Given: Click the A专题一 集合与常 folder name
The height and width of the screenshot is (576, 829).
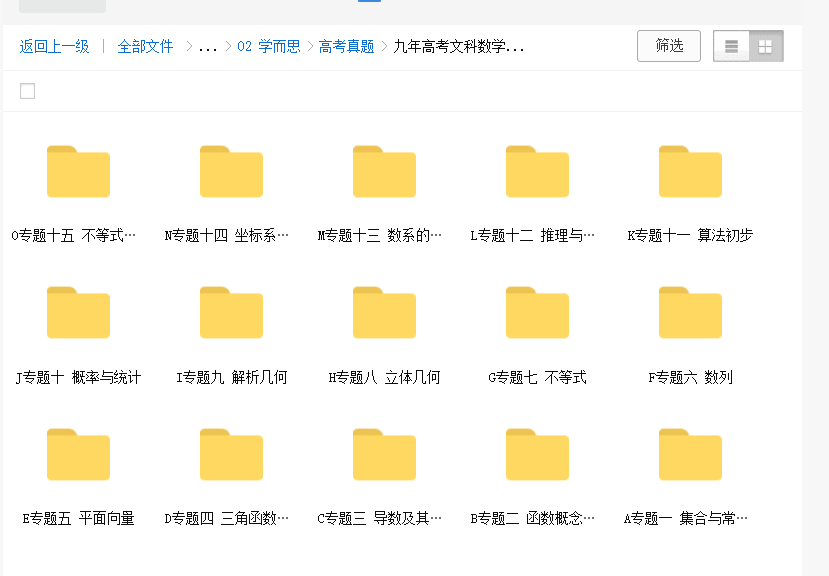Looking at the screenshot, I should pyautogui.click(x=686, y=518).
